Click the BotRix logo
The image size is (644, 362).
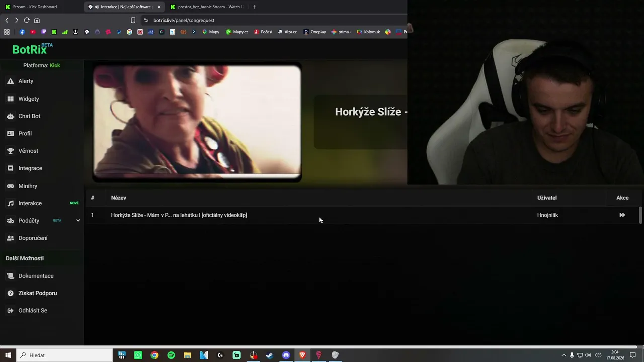point(32,49)
